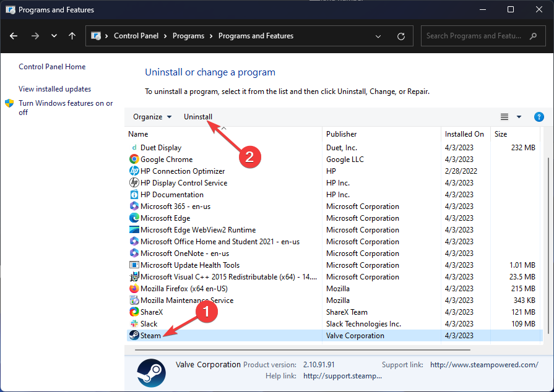Select ShareX Team publisher cell
This screenshot has height=392, width=554.
[347, 312]
